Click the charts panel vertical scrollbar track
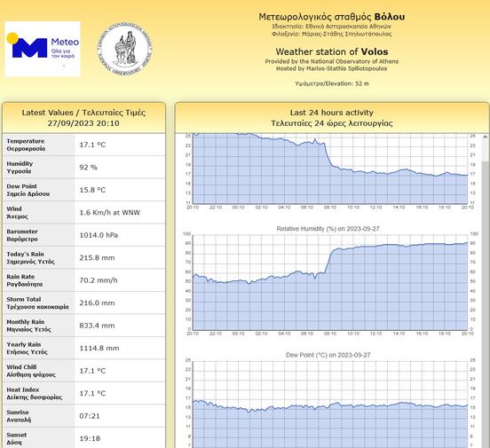 tap(485, 294)
